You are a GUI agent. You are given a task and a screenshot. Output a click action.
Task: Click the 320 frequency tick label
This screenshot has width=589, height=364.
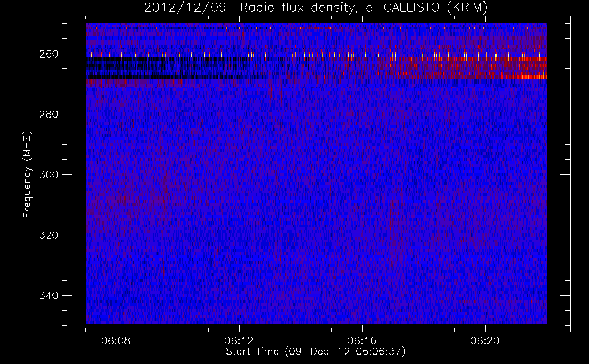(x=48, y=235)
